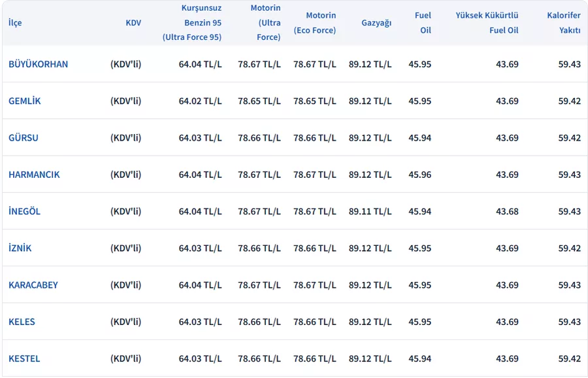Open the GÜRSU district link
The height and width of the screenshot is (378, 588).
[24, 138]
